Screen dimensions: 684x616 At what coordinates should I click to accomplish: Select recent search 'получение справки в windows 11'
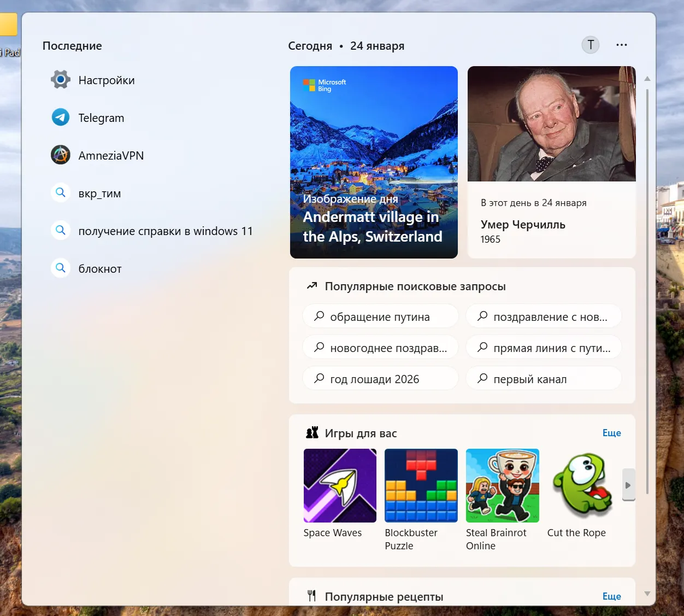pos(165,231)
